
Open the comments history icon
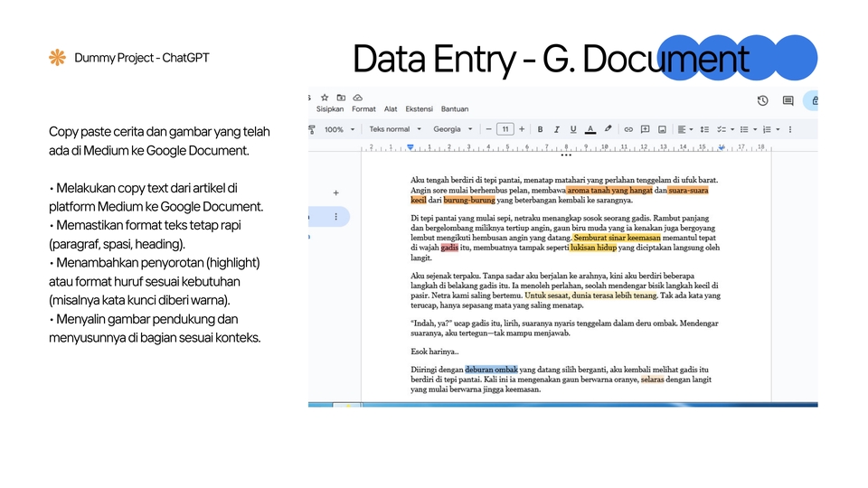[x=788, y=100]
